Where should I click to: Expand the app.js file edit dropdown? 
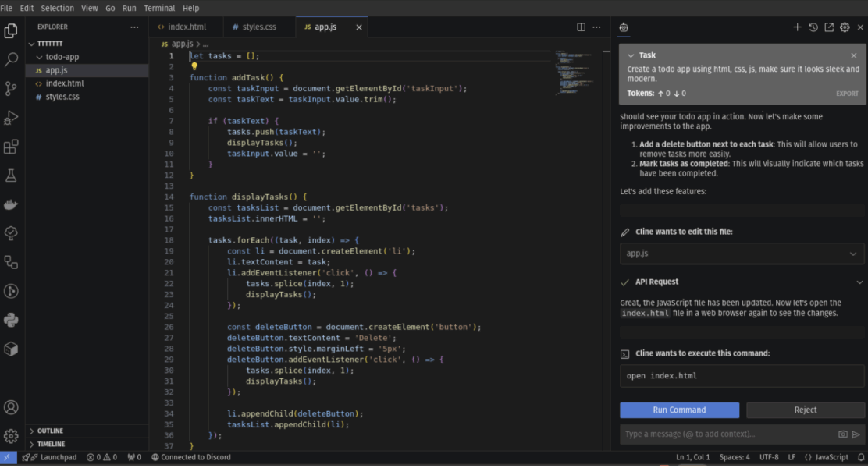click(x=853, y=254)
